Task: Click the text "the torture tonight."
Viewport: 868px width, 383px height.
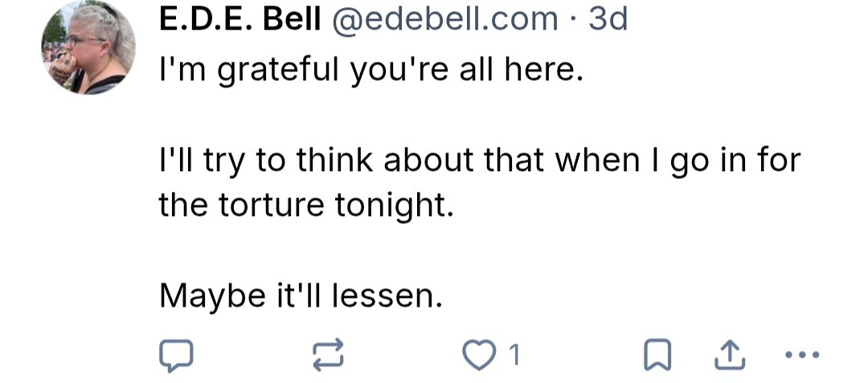Action: 307,205
